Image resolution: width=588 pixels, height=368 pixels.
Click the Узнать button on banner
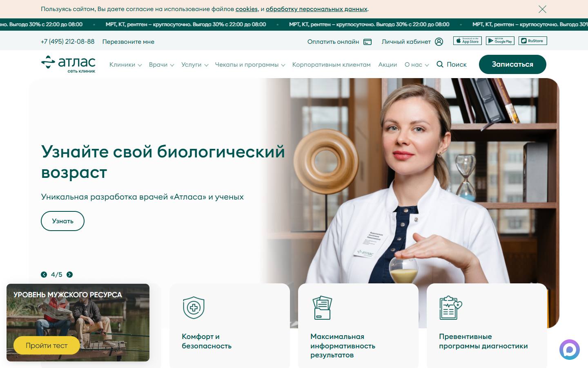62,221
